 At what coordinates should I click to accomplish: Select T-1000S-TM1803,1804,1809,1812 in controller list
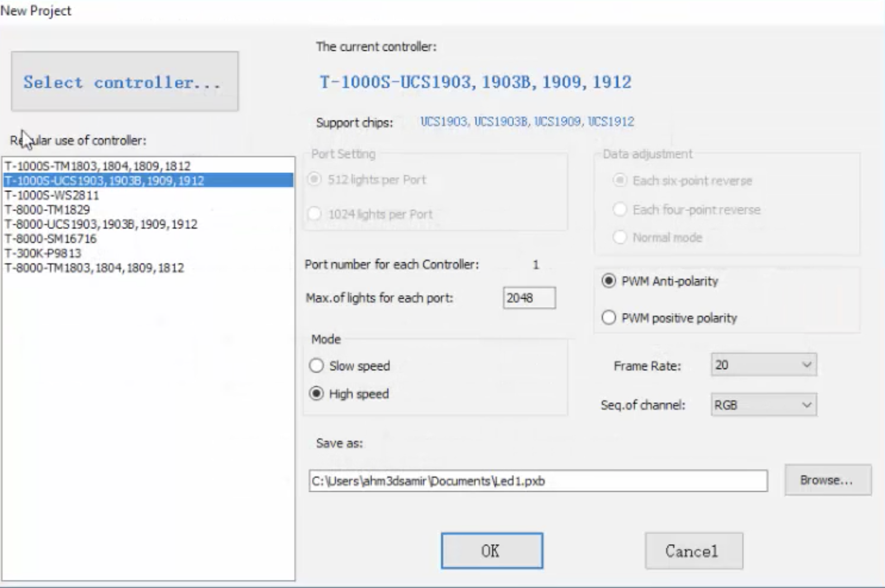click(x=148, y=166)
